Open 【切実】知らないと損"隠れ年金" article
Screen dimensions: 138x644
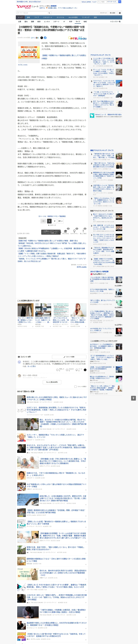click(x=56, y=635)
